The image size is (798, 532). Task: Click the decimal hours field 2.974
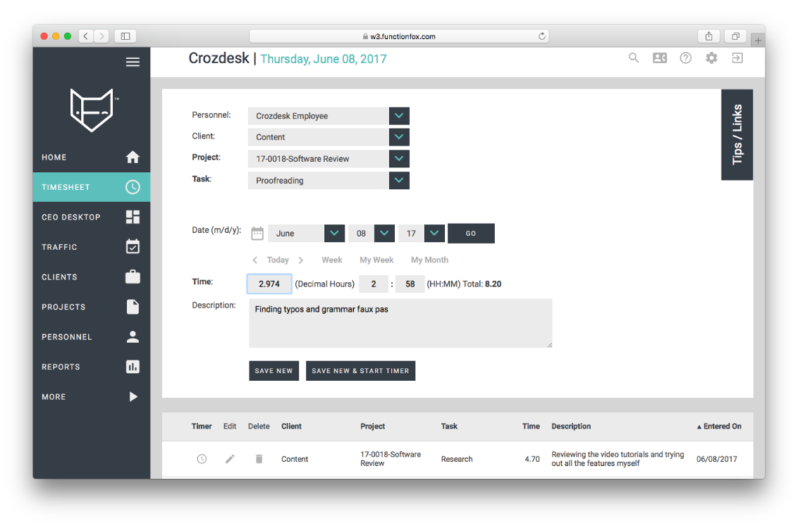269,284
